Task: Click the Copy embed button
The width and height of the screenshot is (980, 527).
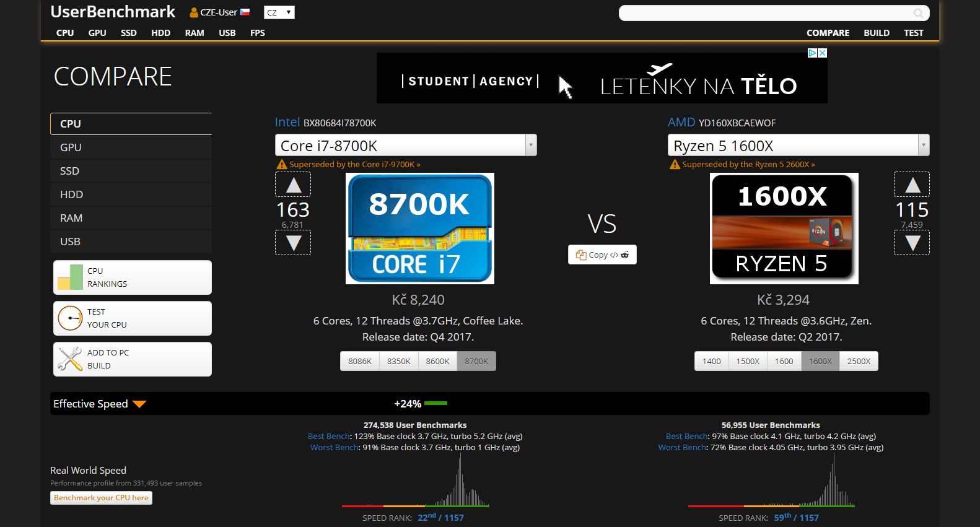Action: click(602, 255)
